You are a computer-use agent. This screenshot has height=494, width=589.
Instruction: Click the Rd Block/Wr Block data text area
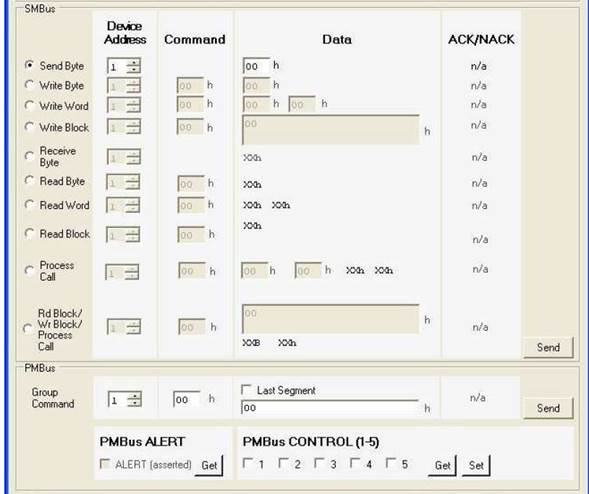point(331,319)
